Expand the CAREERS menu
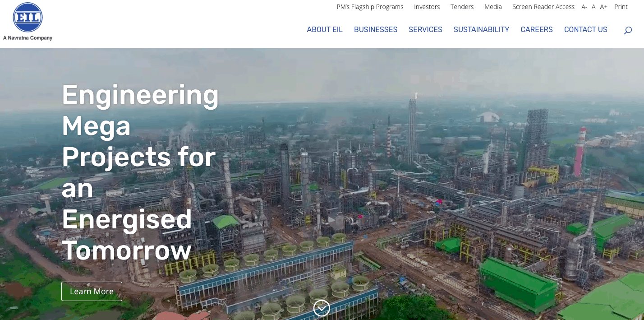The width and height of the screenshot is (644, 320). click(536, 29)
